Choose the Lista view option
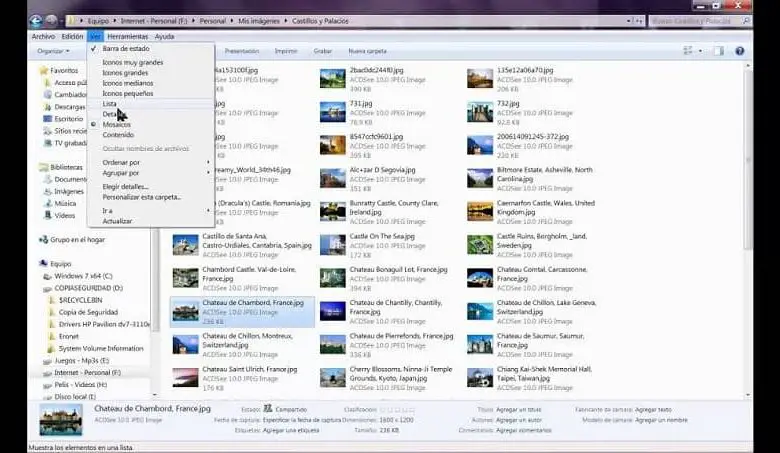 pos(110,103)
